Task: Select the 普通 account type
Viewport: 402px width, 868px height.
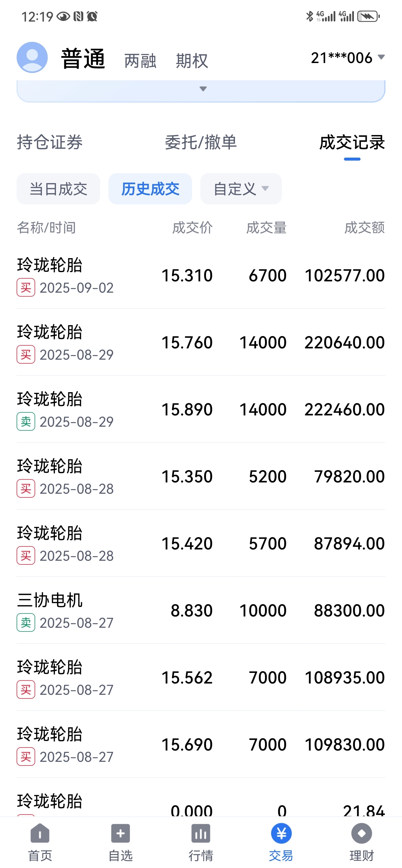Action: 83,59
